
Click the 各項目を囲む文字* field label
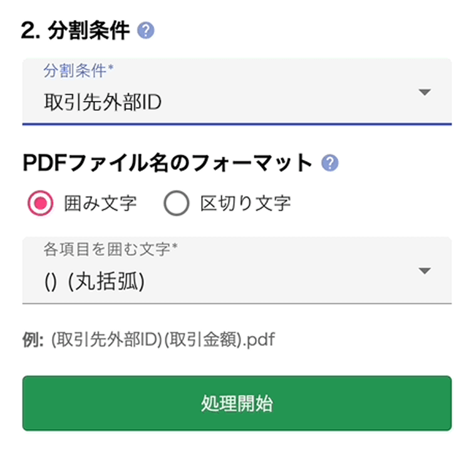pos(110,249)
